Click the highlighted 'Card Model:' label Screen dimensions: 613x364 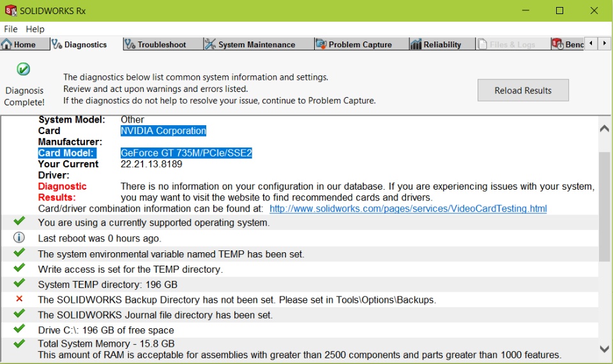(68, 153)
